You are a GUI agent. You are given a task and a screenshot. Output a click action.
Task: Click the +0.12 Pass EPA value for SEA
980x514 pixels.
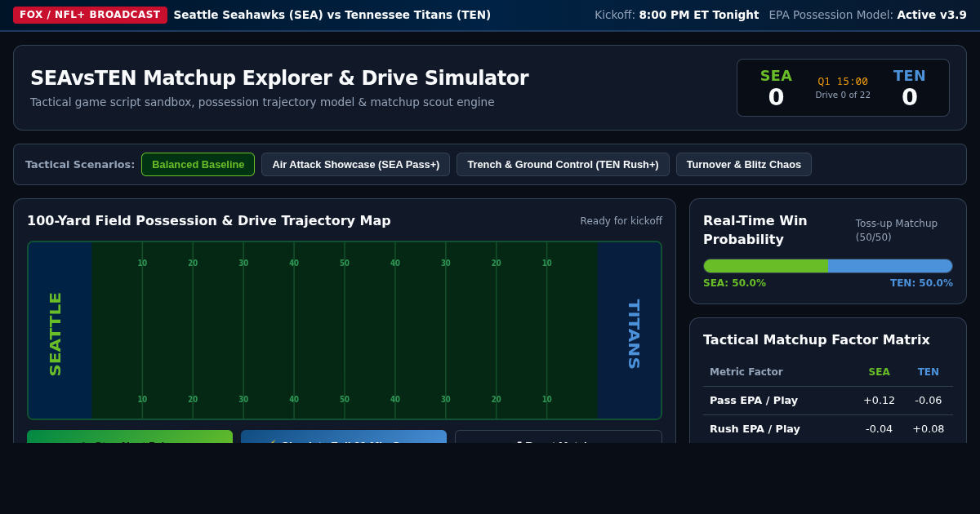coord(879,401)
